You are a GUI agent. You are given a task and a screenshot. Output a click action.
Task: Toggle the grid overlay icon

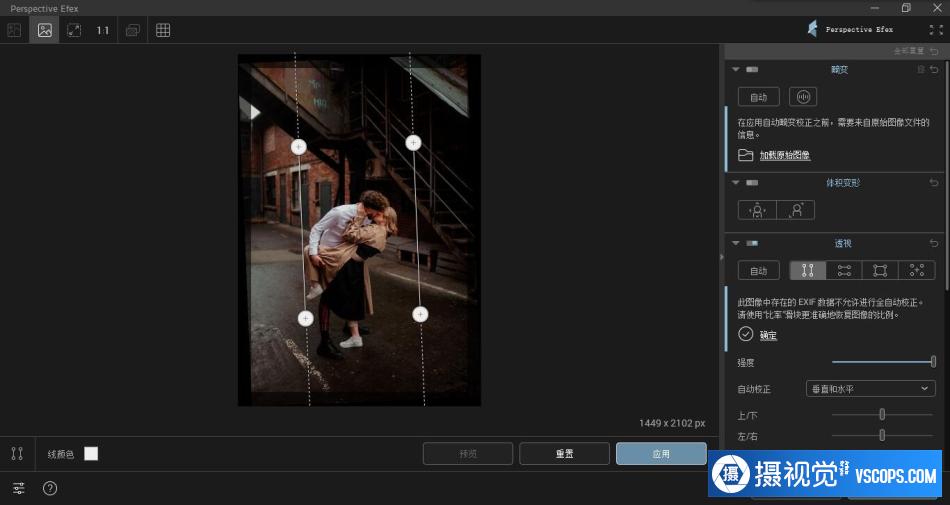(x=163, y=30)
